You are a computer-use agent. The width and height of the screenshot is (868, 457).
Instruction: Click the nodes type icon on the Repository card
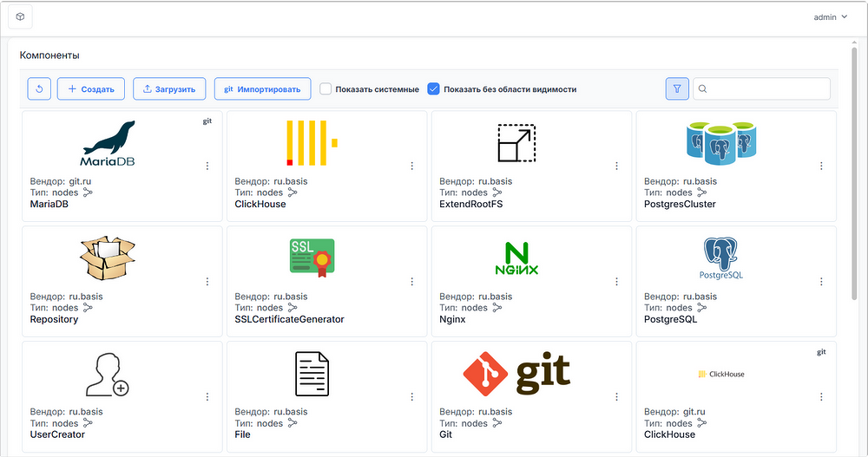[88, 308]
